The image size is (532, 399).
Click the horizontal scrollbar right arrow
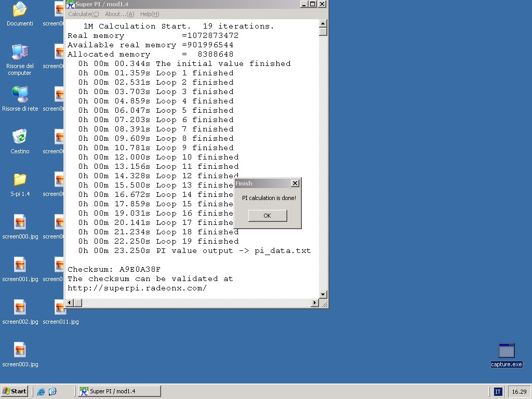[314, 302]
